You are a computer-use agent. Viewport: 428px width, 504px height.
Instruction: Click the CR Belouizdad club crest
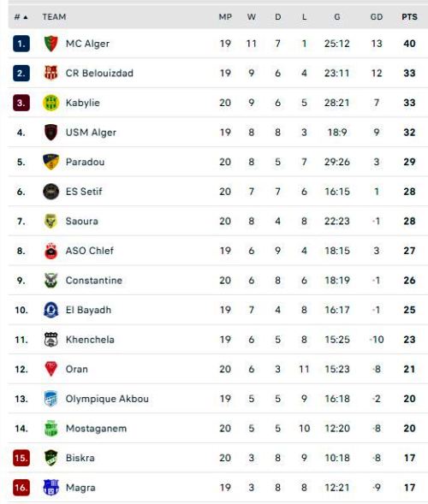click(x=51, y=74)
